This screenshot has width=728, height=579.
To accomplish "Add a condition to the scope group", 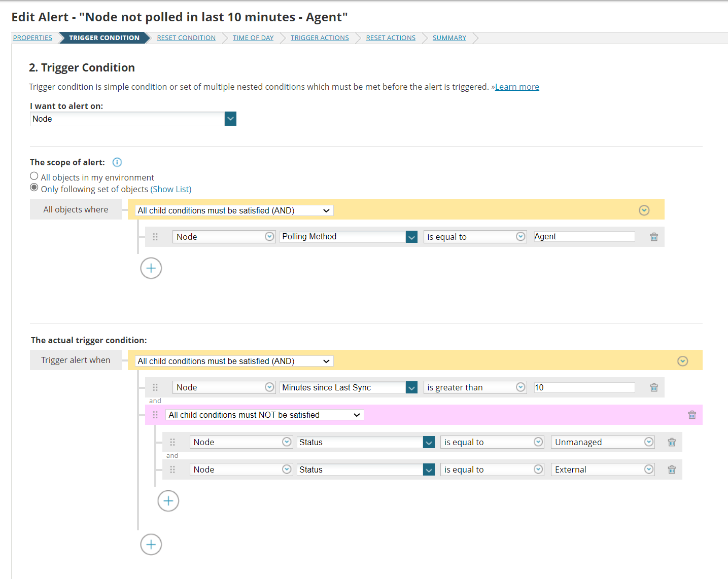I will (x=151, y=268).
